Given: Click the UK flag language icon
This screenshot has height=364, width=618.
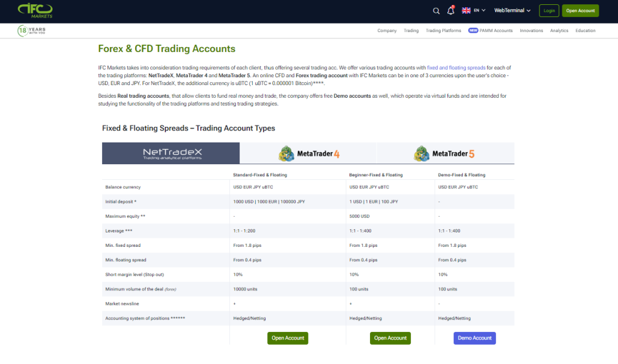Looking at the screenshot, I should pos(465,10).
